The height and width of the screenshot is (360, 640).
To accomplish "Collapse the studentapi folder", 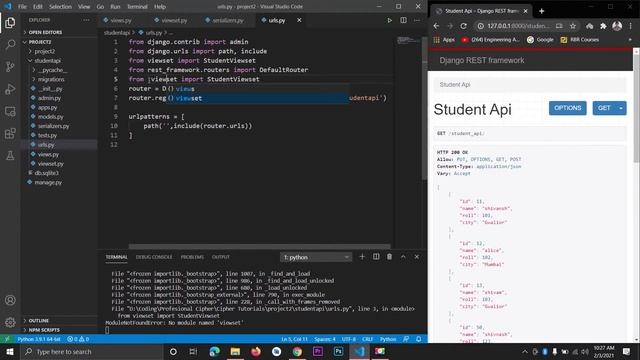I will point(47,61).
